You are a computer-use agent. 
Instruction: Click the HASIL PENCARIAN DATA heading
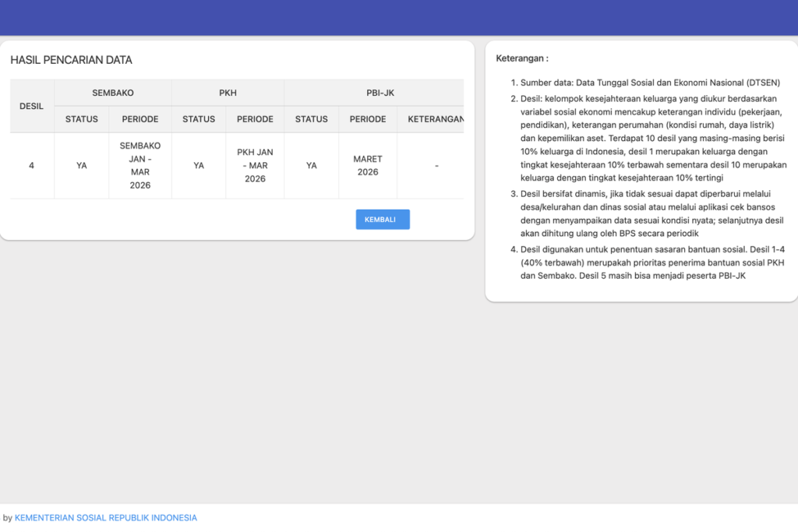point(71,60)
